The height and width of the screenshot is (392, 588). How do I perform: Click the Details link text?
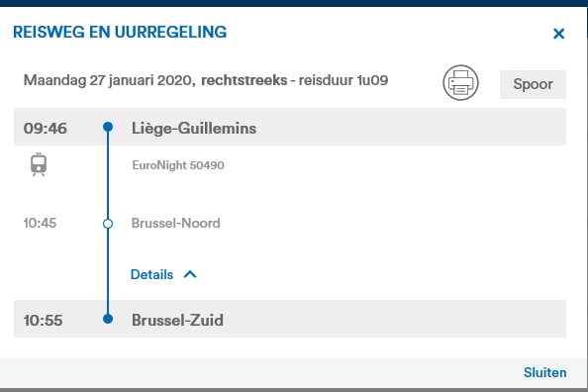click(151, 274)
